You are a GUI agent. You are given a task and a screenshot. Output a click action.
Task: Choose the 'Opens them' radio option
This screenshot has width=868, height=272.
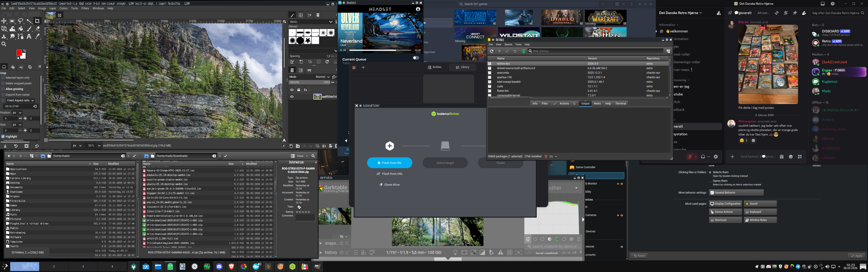coord(710,181)
